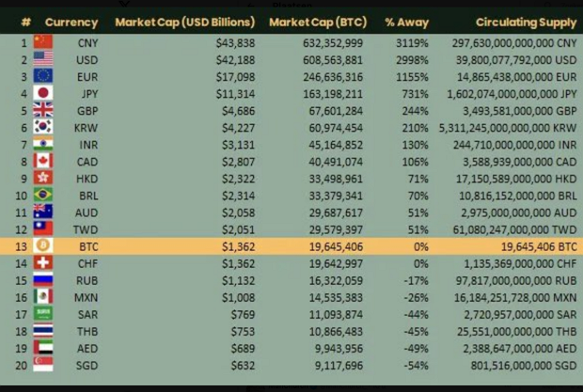Click the Brazil flag icon

[x=42, y=195]
